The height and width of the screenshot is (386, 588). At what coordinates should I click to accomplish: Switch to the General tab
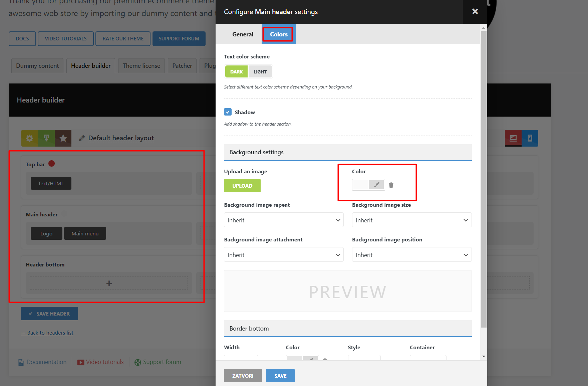click(243, 34)
